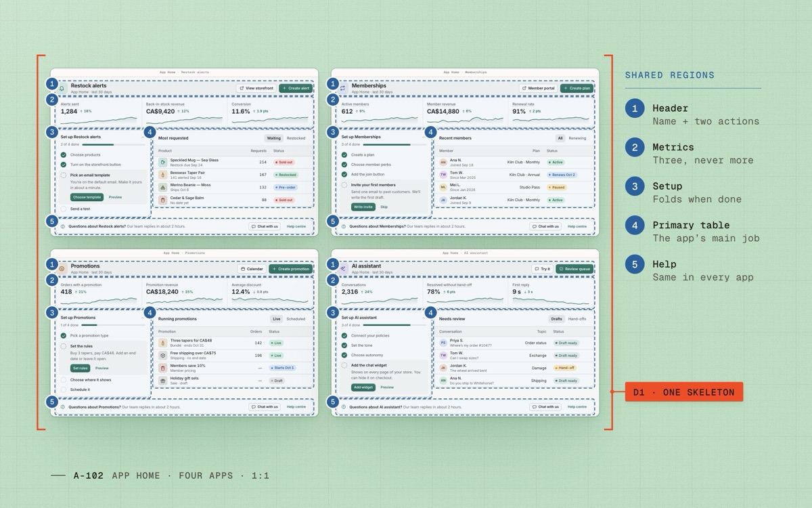Collapse the 'Set up Memberships' panel chevron
This screenshot has width=812, height=508.
[424, 137]
